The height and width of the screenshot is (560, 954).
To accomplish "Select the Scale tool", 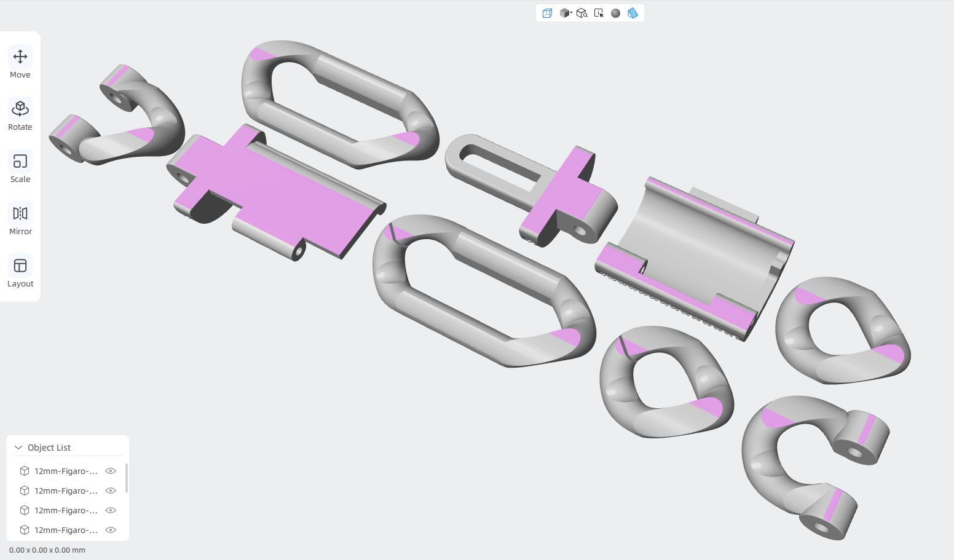I will coord(20,168).
